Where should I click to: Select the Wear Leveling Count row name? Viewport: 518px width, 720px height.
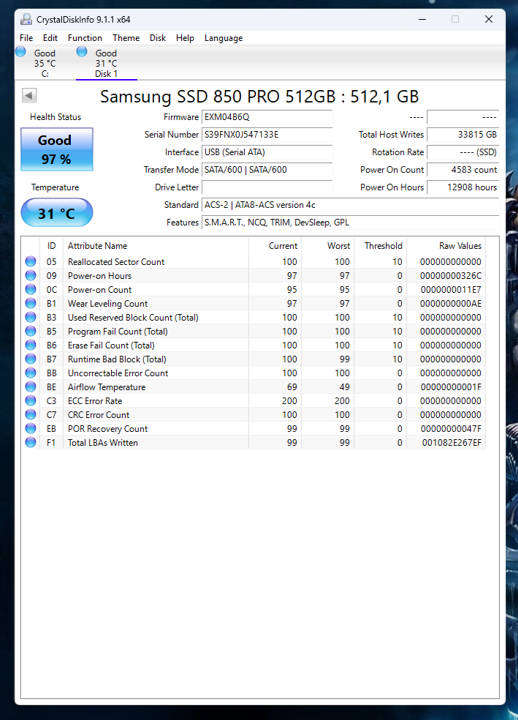108,303
